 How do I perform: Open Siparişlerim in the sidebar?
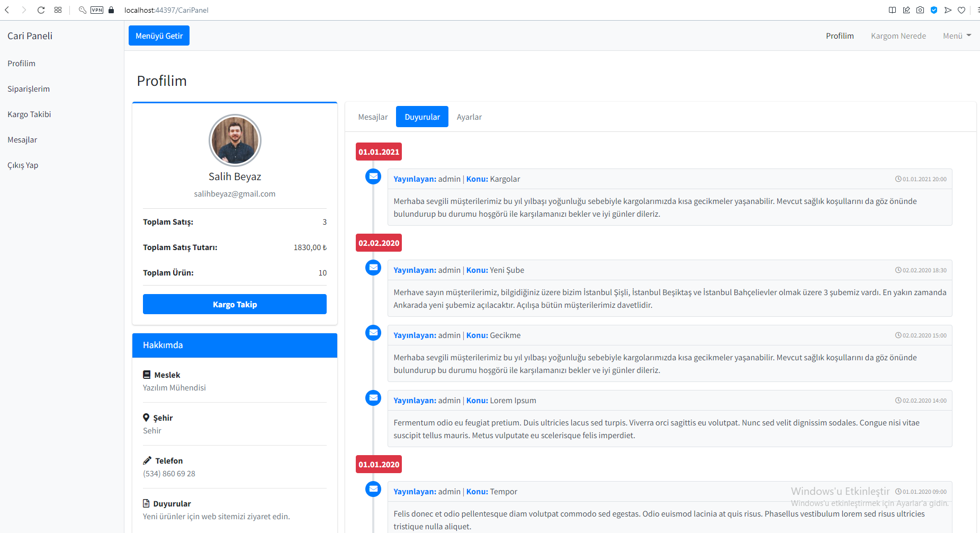tap(29, 89)
